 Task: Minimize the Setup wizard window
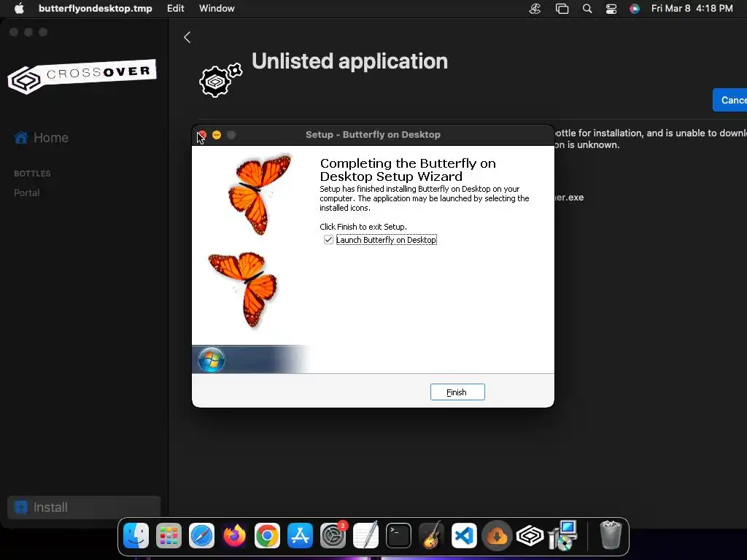click(x=216, y=135)
